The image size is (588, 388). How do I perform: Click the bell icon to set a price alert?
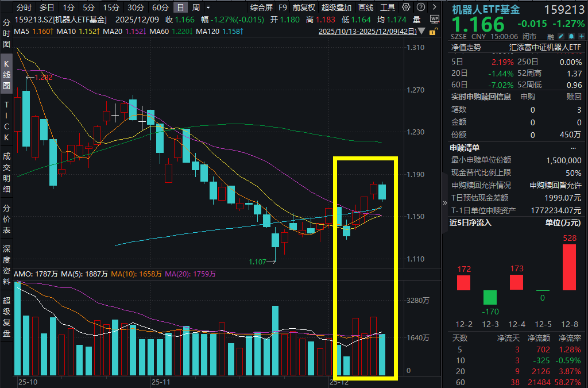point(572,36)
